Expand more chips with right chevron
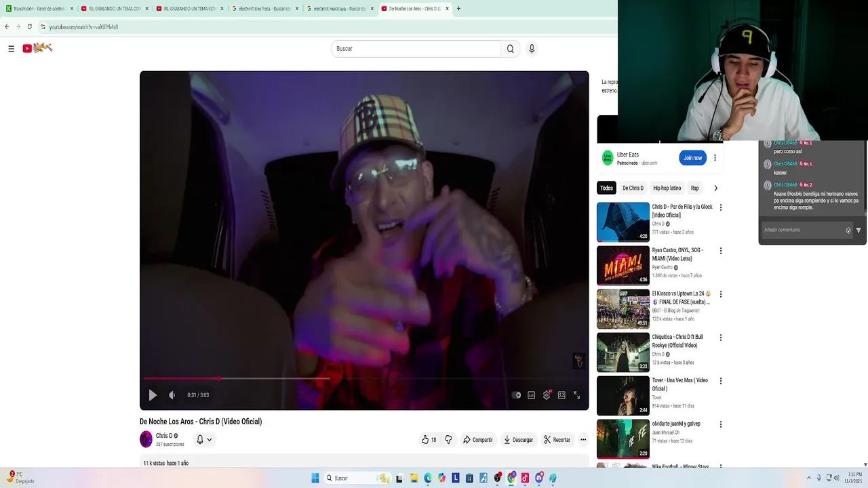 coord(715,188)
